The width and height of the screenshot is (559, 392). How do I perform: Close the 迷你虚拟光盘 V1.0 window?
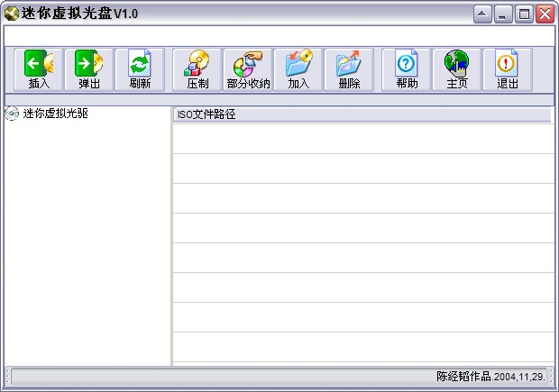coord(545,14)
